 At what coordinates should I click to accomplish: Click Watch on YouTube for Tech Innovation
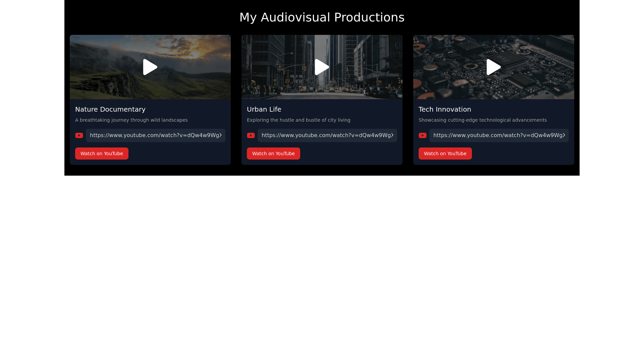click(445, 154)
